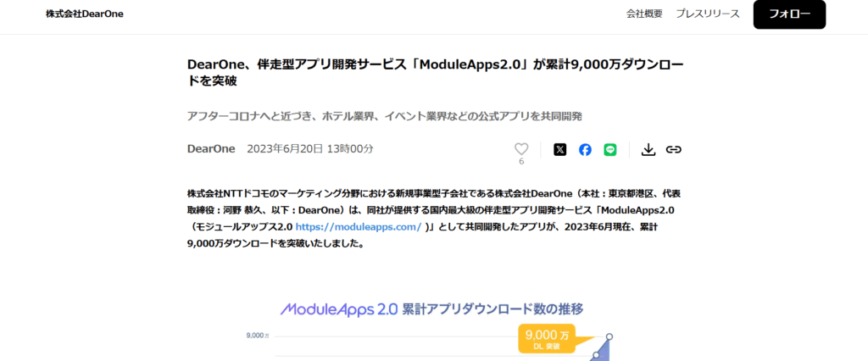The height and width of the screenshot is (361, 868).
Task: Click the lead paragraph about 株式会社NTTドコモ
Action: tap(433, 218)
